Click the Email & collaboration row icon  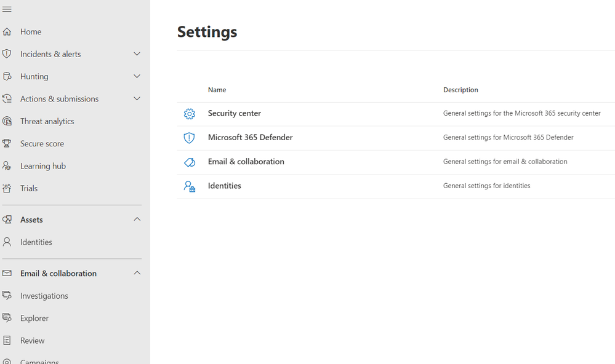189,162
